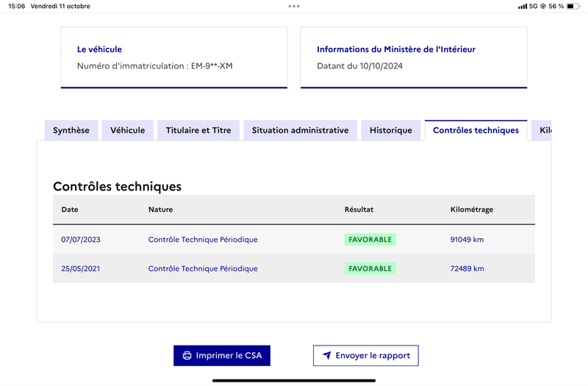588x386 pixels.
Task: Click Contrôle Technique Périodique in 25/05/2021 row
Action: 203,268
